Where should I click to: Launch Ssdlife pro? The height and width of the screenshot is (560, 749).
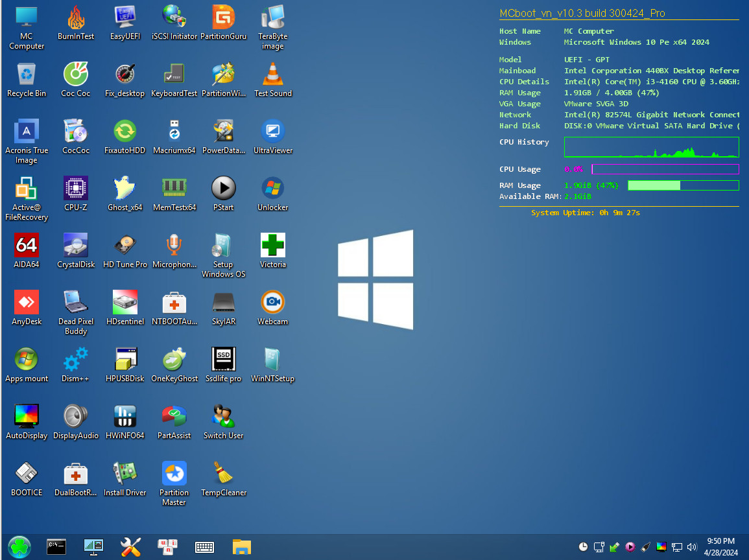[x=224, y=365]
